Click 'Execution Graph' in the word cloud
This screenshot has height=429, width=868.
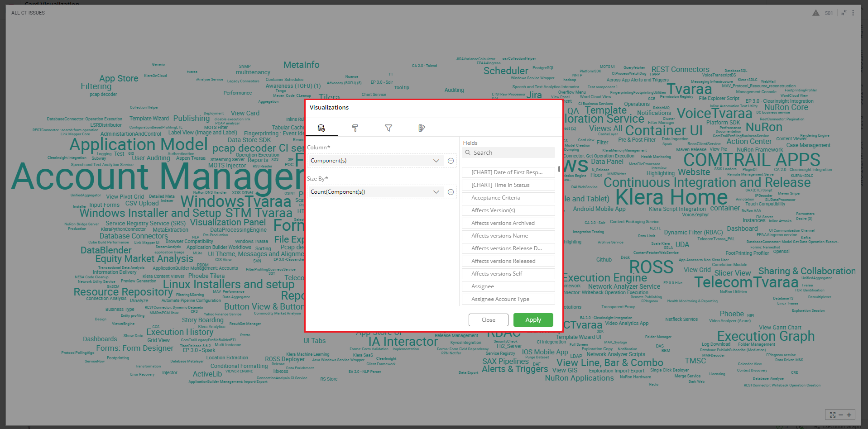pyautogui.click(x=766, y=336)
